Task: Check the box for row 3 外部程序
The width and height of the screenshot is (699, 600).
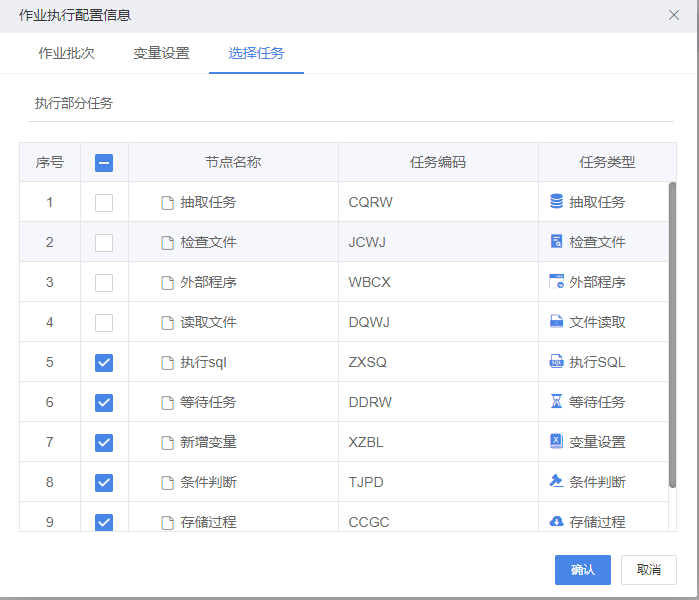Action: [104, 283]
